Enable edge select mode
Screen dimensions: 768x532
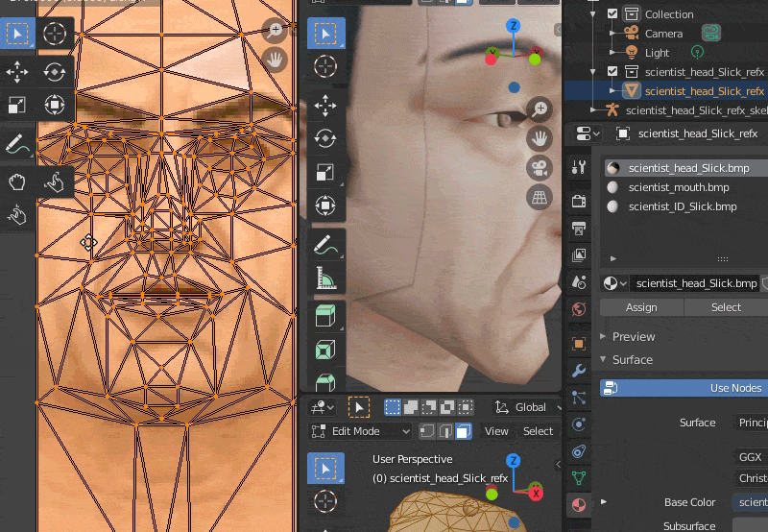click(x=445, y=431)
